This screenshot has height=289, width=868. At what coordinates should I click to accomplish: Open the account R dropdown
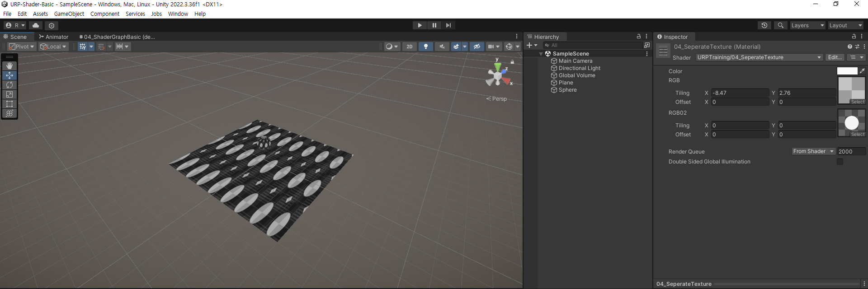point(15,25)
